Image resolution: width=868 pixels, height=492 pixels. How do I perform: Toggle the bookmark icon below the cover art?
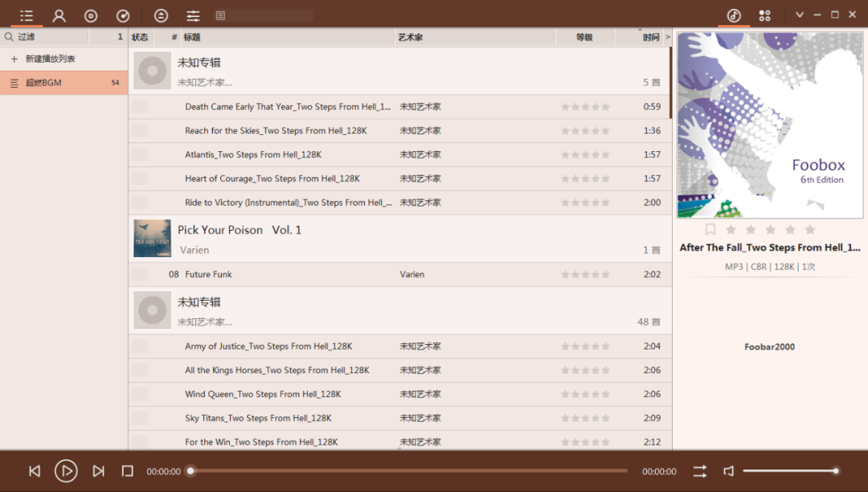(x=710, y=230)
